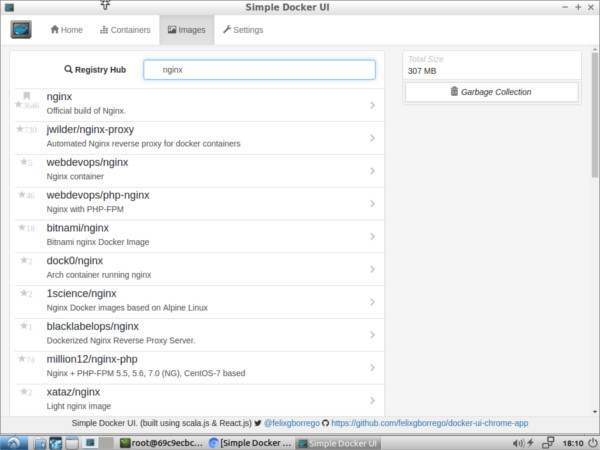Click the Registry Hub search magnifier icon
This screenshot has width=600, height=450.
click(x=68, y=69)
